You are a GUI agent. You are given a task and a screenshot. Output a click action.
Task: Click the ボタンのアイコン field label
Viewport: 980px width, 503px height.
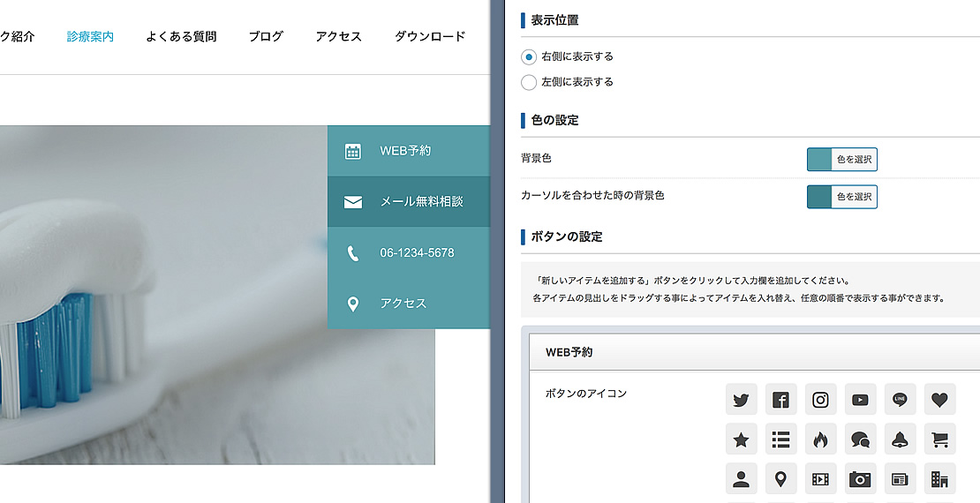pyautogui.click(x=585, y=394)
